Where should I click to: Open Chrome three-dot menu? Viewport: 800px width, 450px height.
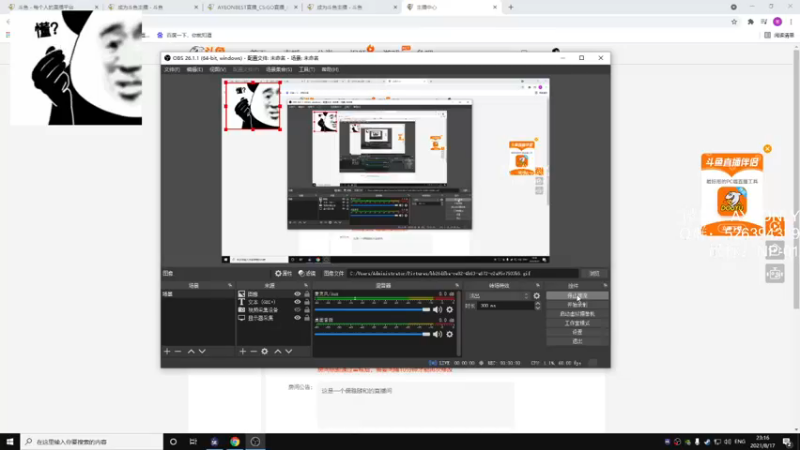pos(791,22)
